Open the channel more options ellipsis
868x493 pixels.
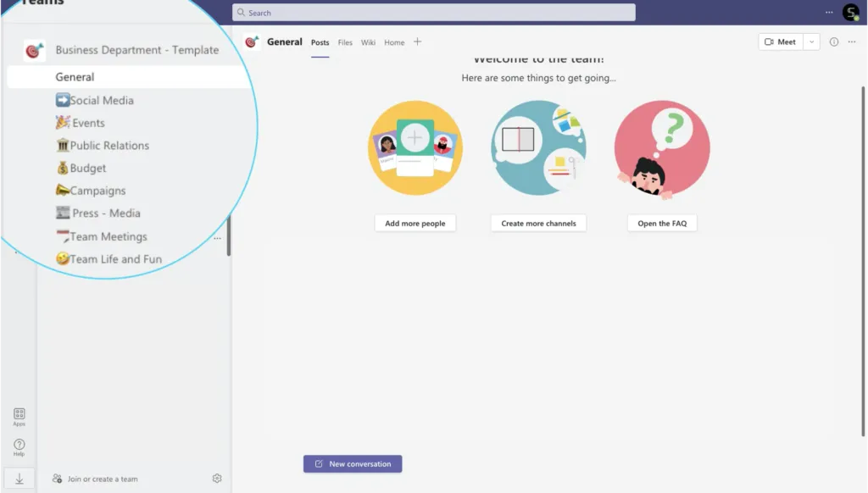tap(852, 42)
